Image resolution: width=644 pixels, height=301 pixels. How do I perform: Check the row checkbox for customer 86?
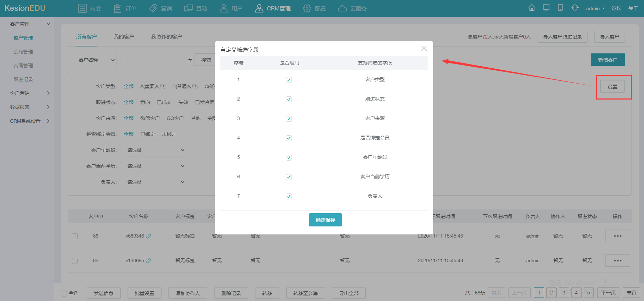(75, 236)
